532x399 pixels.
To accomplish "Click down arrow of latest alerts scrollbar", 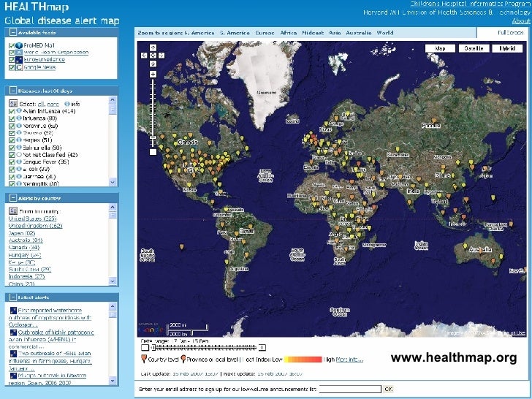I will (113, 381).
